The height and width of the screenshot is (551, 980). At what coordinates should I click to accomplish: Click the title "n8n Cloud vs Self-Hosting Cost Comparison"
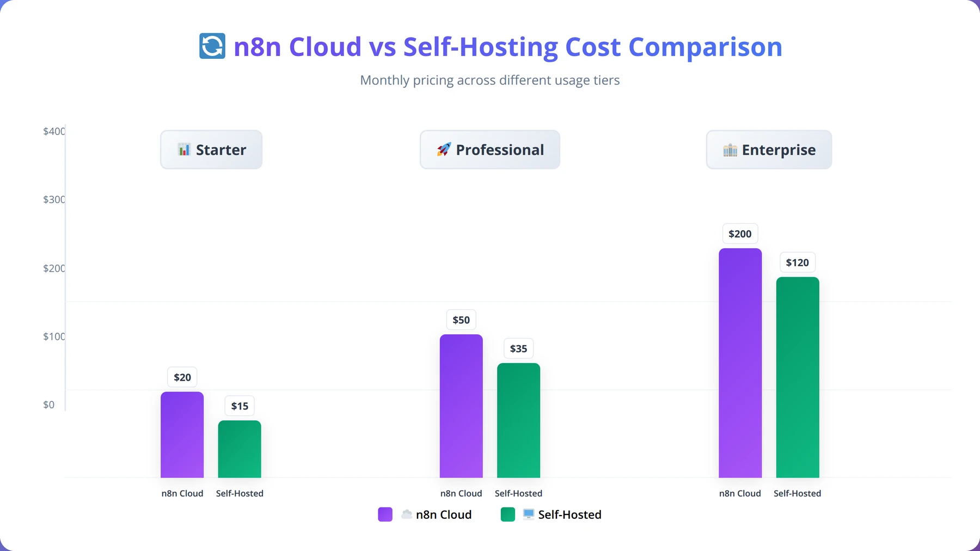pyautogui.click(x=508, y=47)
